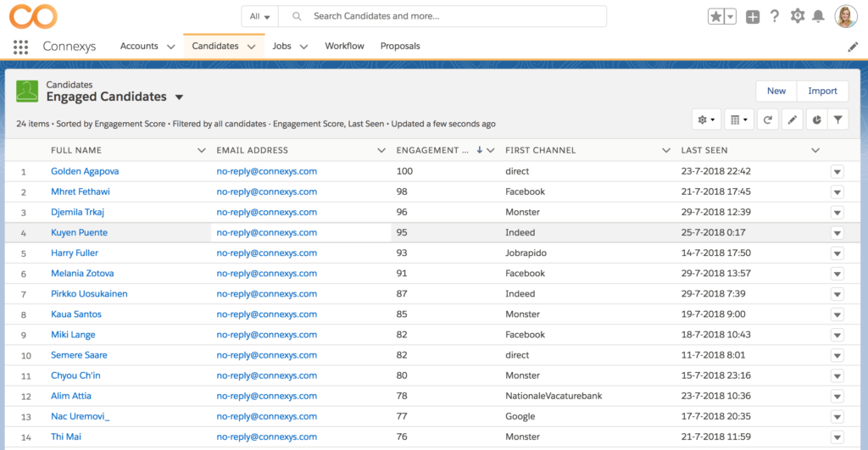
Task: Sort by the Full Name column header
Action: (x=76, y=151)
